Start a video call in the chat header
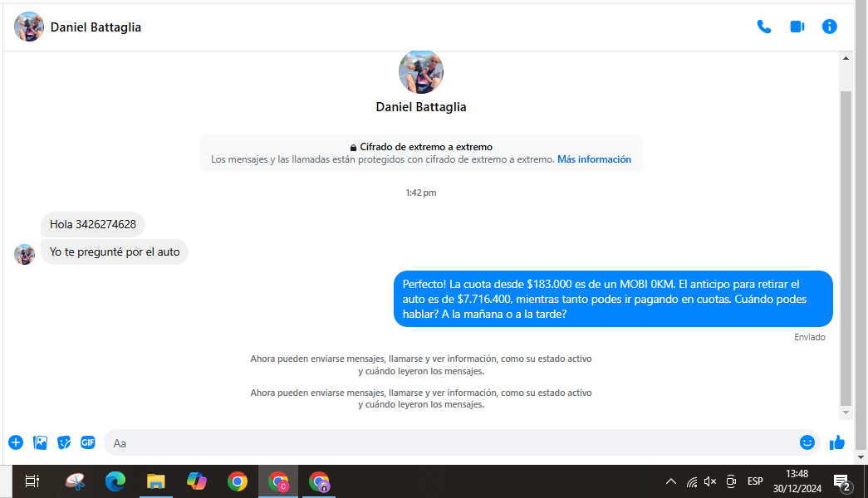The width and height of the screenshot is (868, 498). pyautogui.click(x=797, y=27)
